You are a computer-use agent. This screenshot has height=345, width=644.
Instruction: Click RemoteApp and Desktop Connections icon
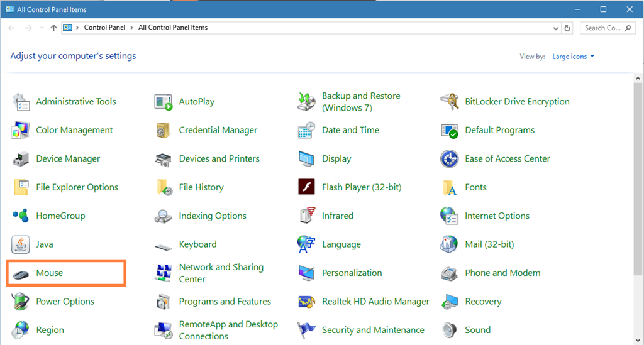[x=164, y=331]
